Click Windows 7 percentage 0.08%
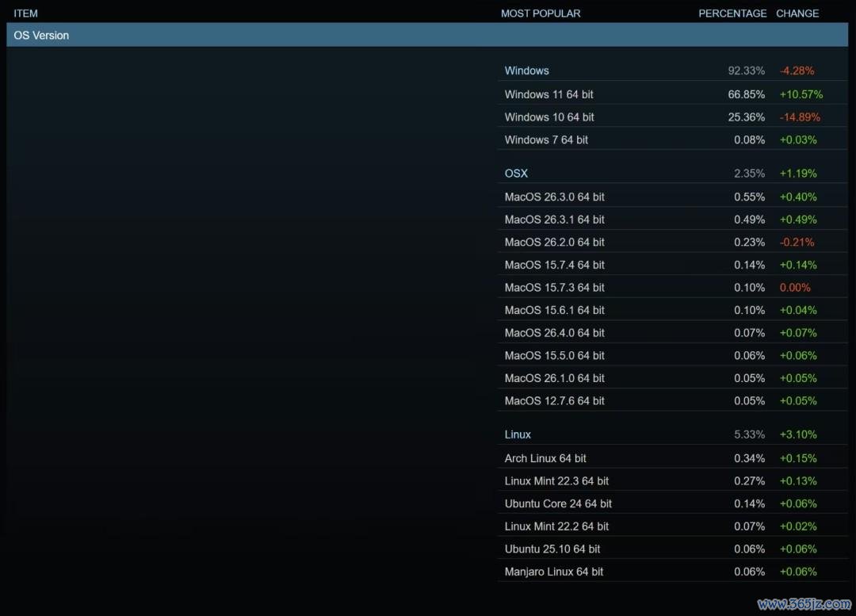The image size is (856, 616). pos(750,140)
